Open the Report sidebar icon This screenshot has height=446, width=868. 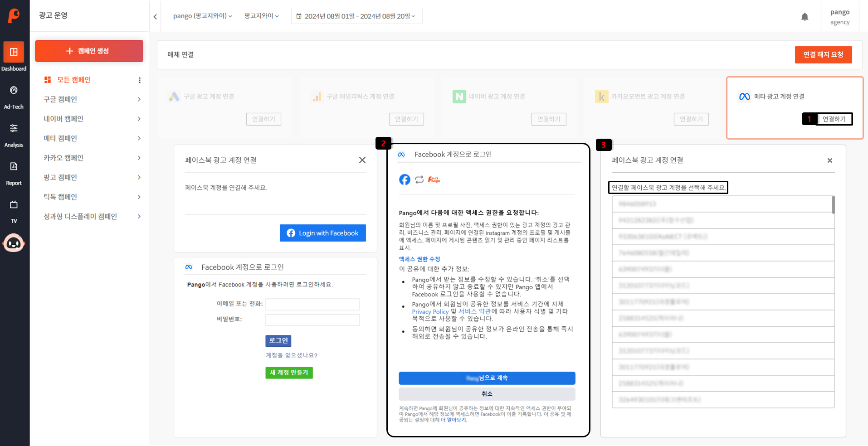[x=14, y=166]
